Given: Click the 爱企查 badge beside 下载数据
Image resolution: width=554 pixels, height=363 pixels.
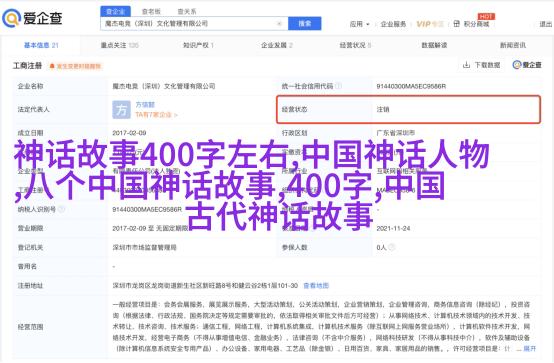Looking at the screenshot, I should pyautogui.click(x=527, y=65).
